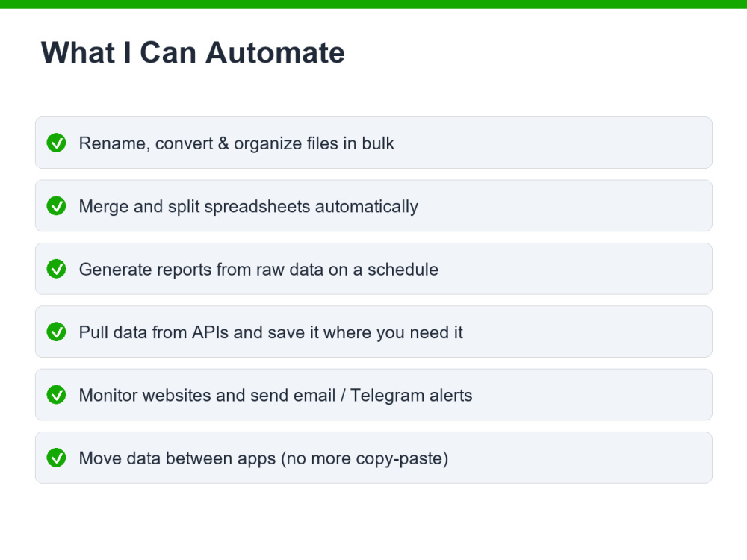Select the 'Move data between apps' entry
Viewport: 747px width, 560px height.
(x=373, y=458)
